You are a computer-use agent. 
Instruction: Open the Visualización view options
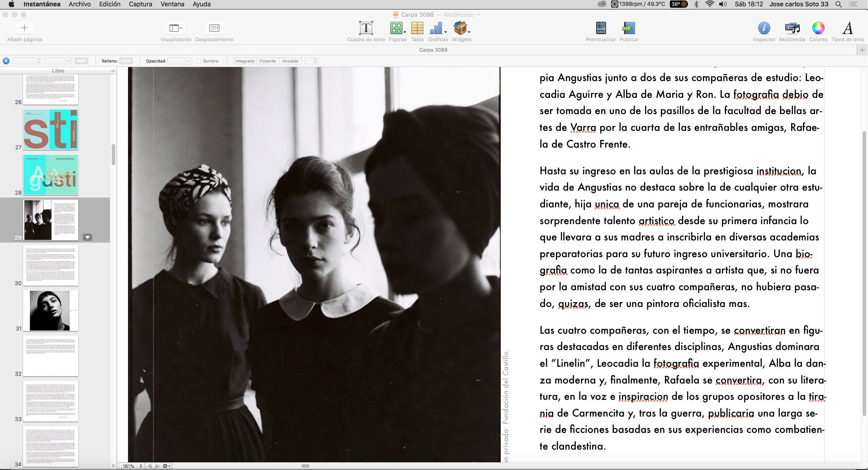pyautogui.click(x=176, y=28)
